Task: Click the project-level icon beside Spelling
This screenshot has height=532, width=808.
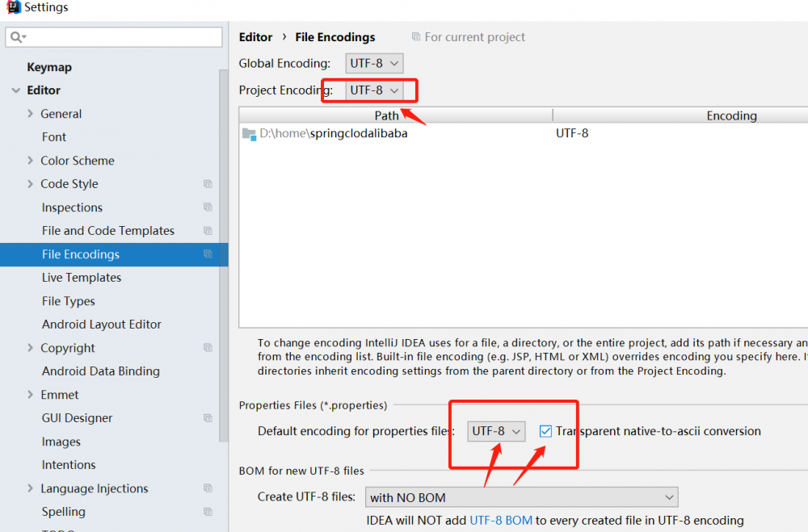Action: pos(208,511)
